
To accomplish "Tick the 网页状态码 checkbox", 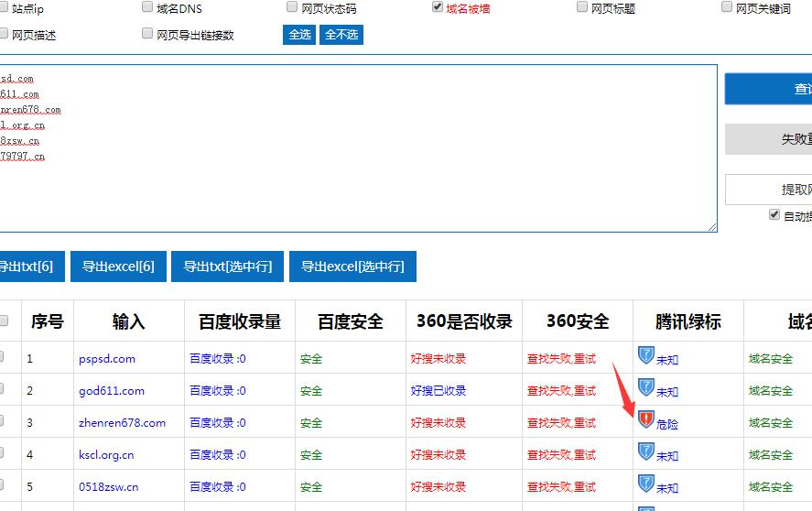I will (293, 7).
